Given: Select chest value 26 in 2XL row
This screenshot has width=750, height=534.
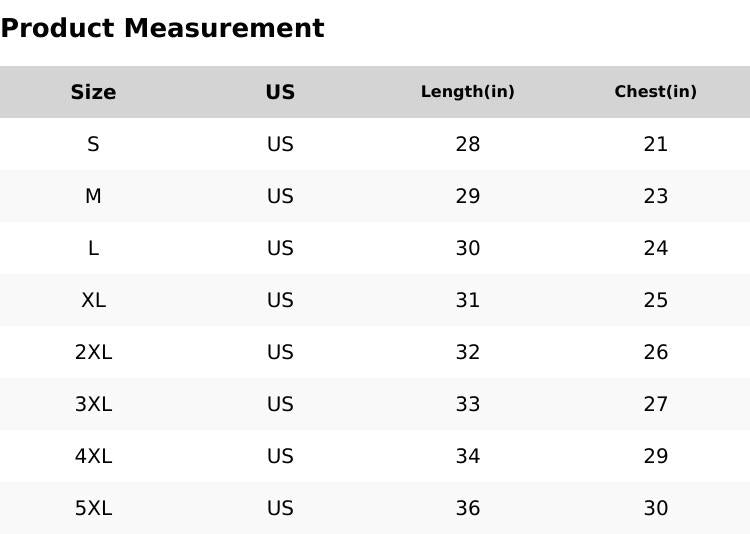Looking at the screenshot, I should (655, 352).
